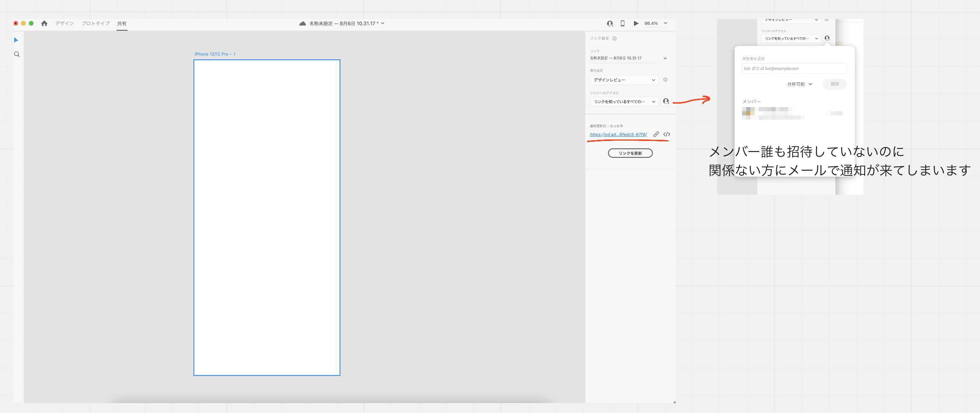Click the copy link chain icon
Viewport: 980px width, 413px height.
pyautogui.click(x=656, y=134)
